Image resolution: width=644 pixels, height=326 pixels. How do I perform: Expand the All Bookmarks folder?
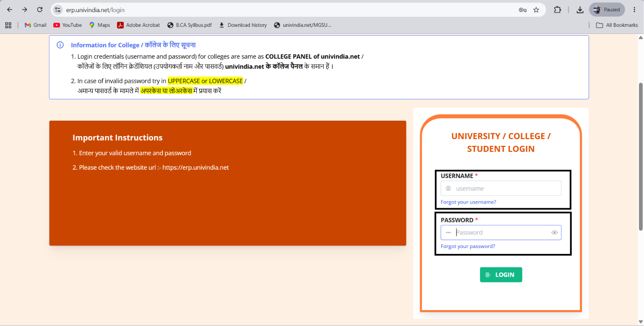617,25
